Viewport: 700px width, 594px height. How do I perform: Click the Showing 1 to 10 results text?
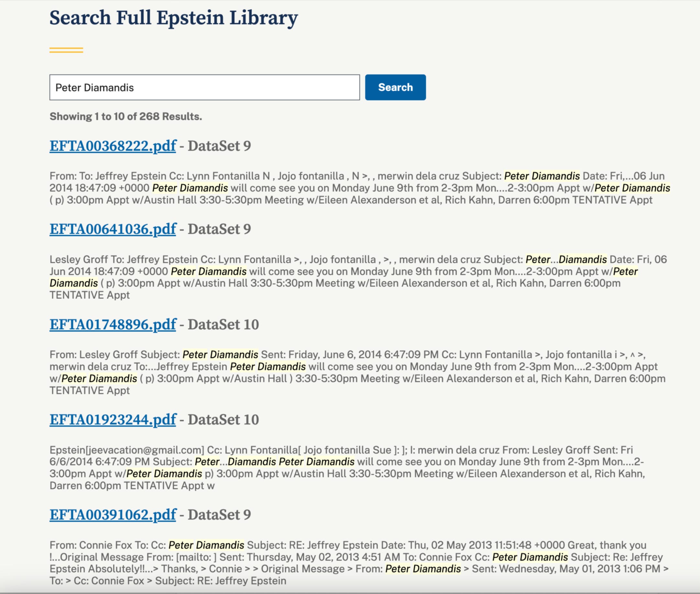126,116
